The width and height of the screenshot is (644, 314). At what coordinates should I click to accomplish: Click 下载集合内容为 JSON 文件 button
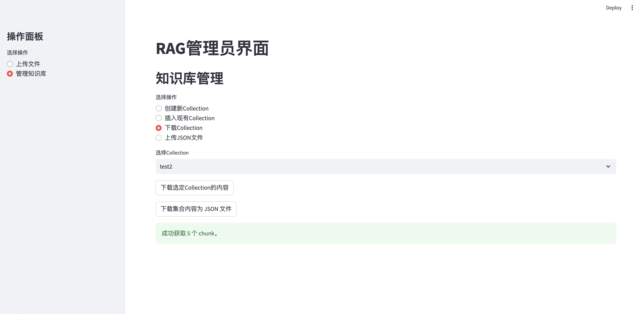(196, 209)
